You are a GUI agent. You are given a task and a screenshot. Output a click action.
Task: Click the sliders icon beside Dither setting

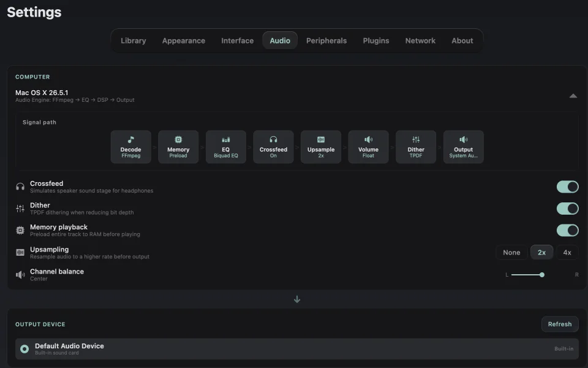click(x=20, y=209)
